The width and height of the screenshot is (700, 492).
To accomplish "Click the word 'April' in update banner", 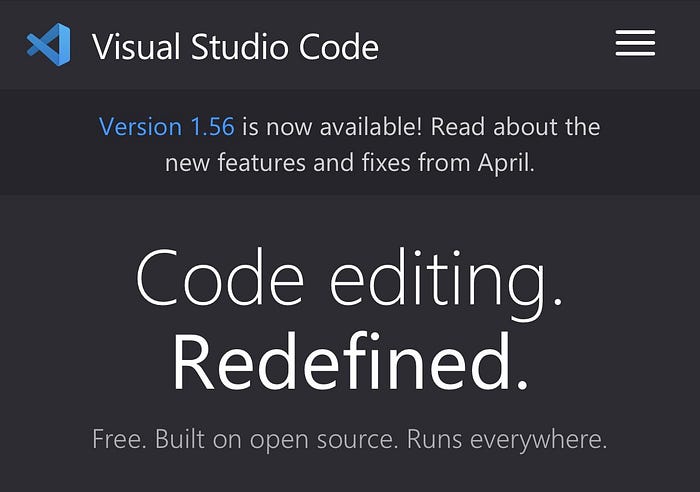I will pos(505,163).
